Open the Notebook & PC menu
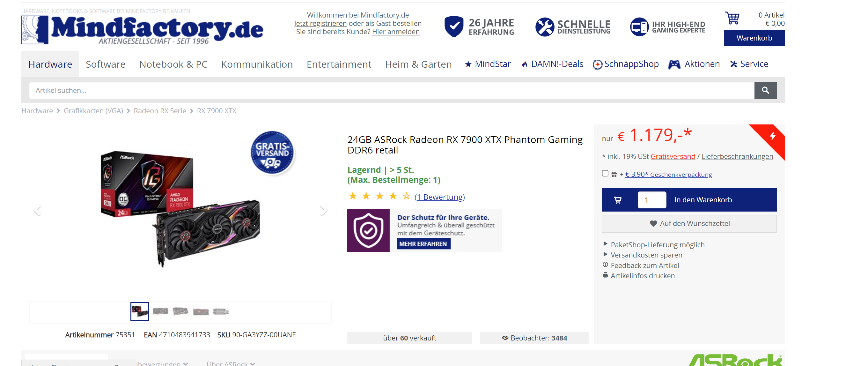The image size is (868, 366). point(173,64)
